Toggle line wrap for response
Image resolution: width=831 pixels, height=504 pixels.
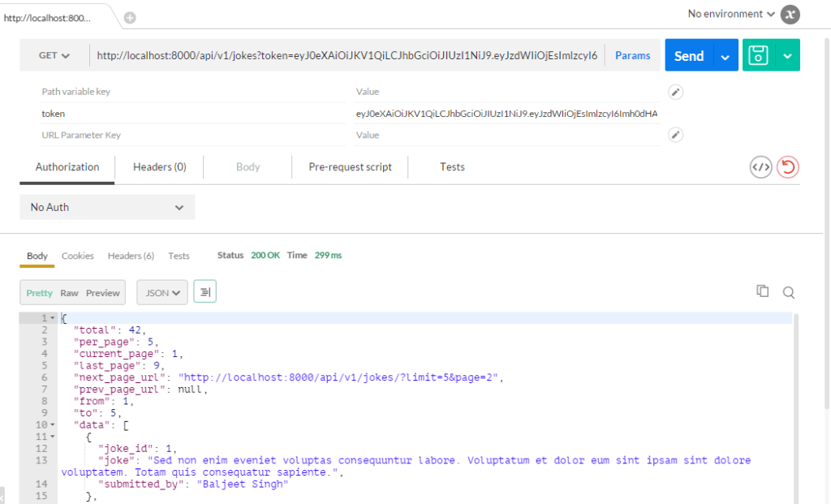click(205, 292)
